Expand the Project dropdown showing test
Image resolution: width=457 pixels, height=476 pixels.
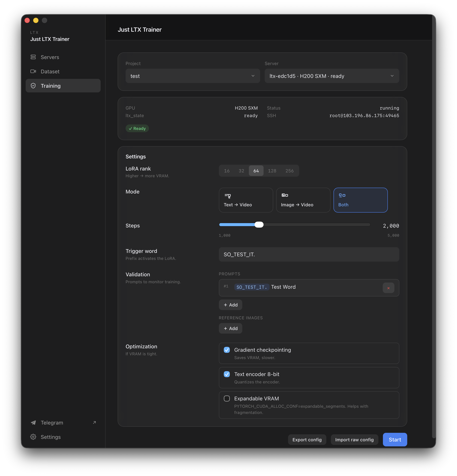click(192, 76)
